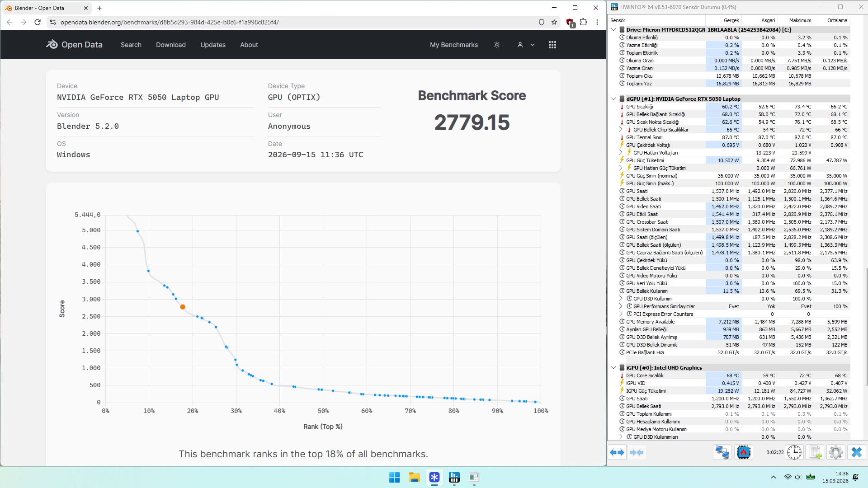Collapse the iGPU Intel UHD Graphics group
Screen dimensions: 868x488
pos(613,368)
